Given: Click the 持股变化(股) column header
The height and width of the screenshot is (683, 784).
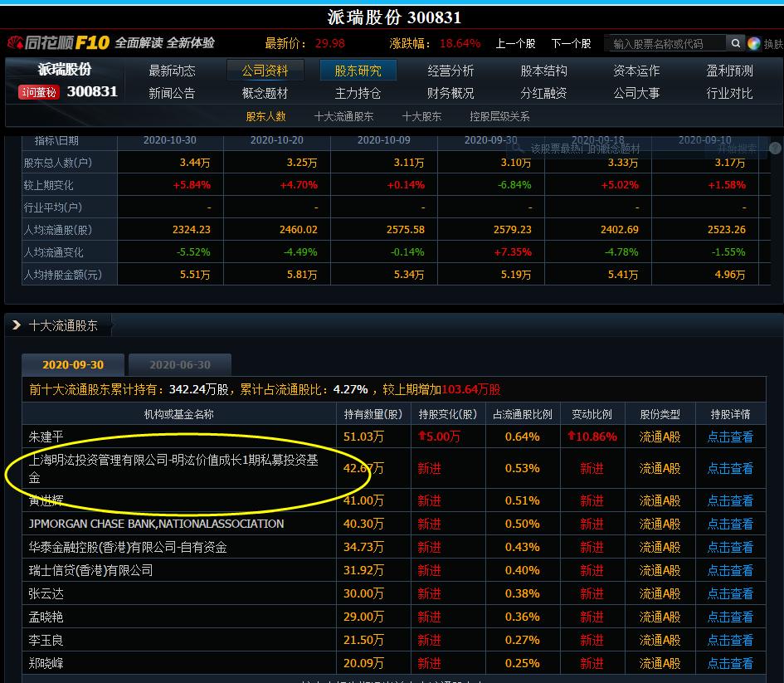Looking at the screenshot, I should [447, 414].
